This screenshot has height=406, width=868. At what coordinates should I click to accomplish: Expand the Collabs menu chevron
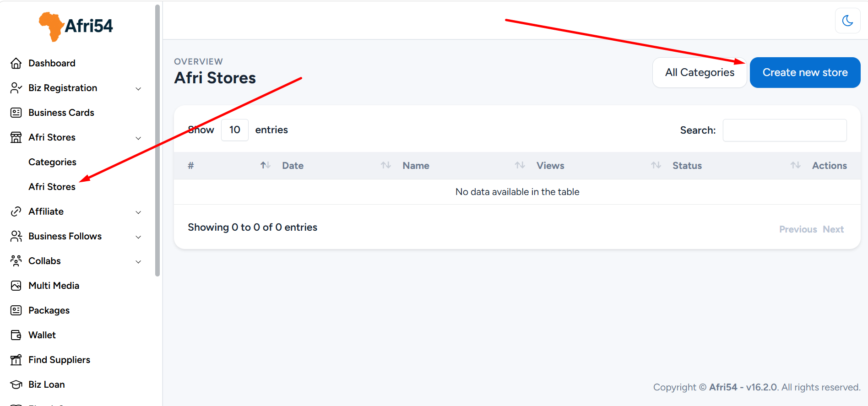(138, 261)
